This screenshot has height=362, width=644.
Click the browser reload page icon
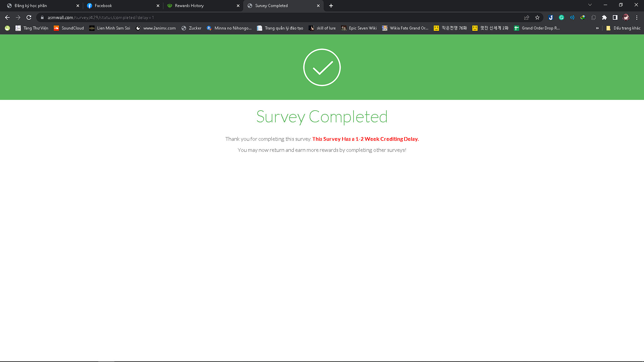[x=29, y=17]
